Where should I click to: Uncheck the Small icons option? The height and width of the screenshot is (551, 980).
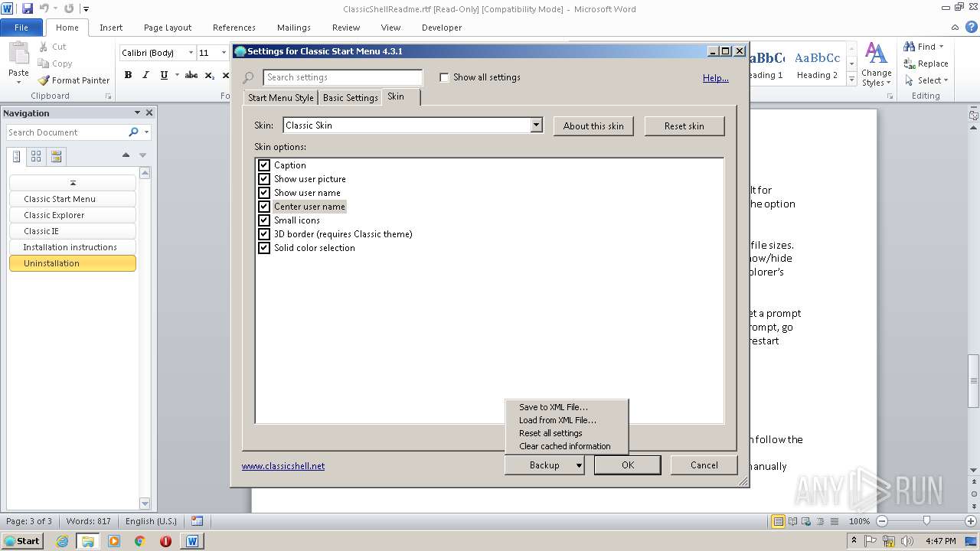point(264,220)
